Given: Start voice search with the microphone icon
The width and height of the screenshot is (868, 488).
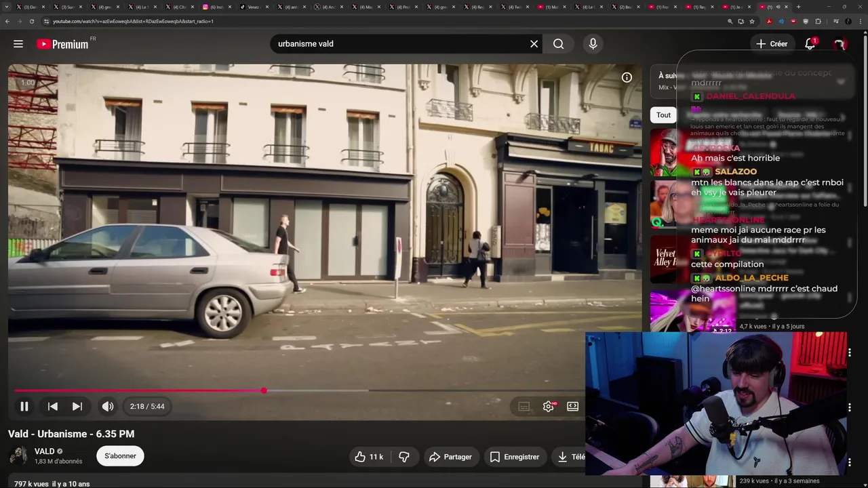Looking at the screenshot, I should click(x=593, y=43).
